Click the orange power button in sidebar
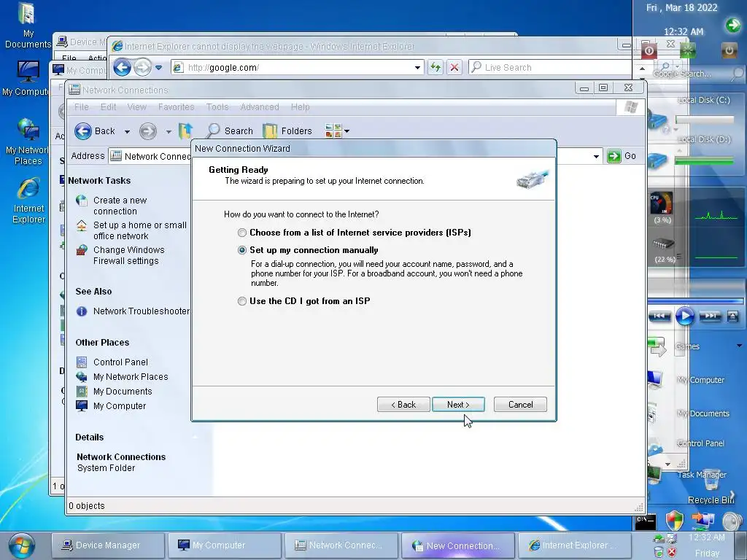This screenshot has height=560, width=747. [x=729, y=50]
